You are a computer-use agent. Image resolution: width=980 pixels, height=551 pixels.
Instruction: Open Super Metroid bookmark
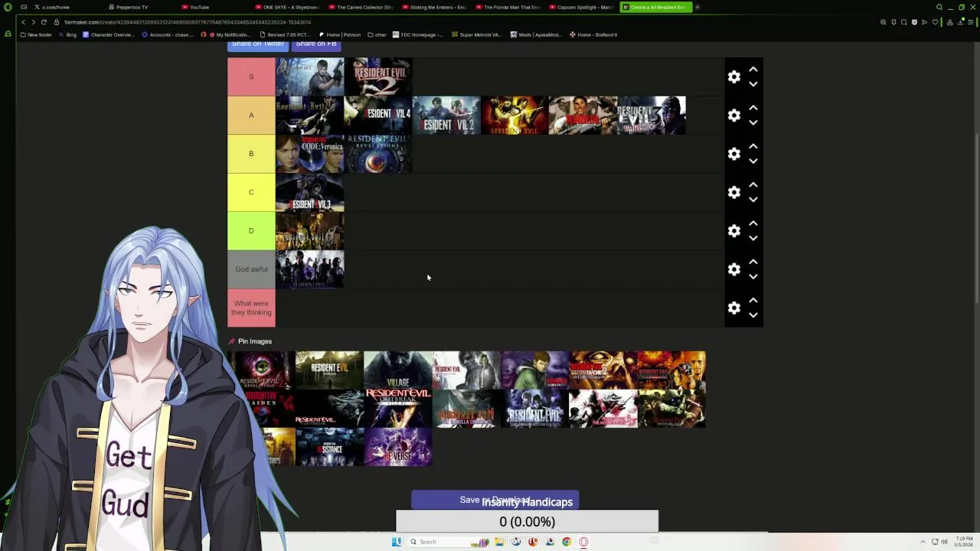pos(476,34)
